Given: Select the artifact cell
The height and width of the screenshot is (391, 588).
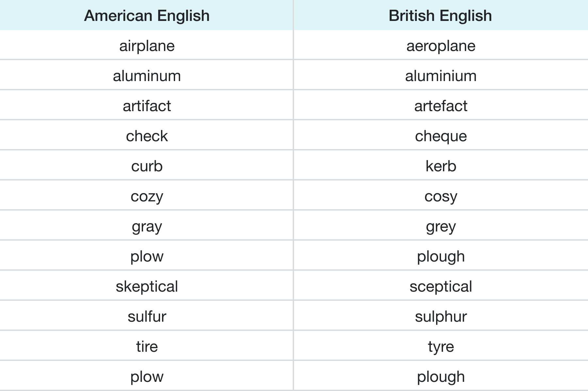Looking at the screenshot, I should tap(147, 106).
